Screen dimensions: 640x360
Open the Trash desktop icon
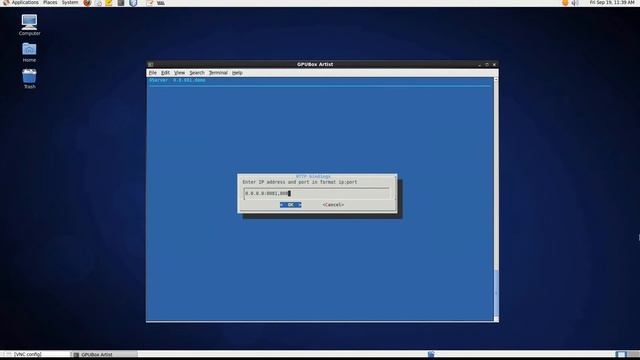(29, 78)
